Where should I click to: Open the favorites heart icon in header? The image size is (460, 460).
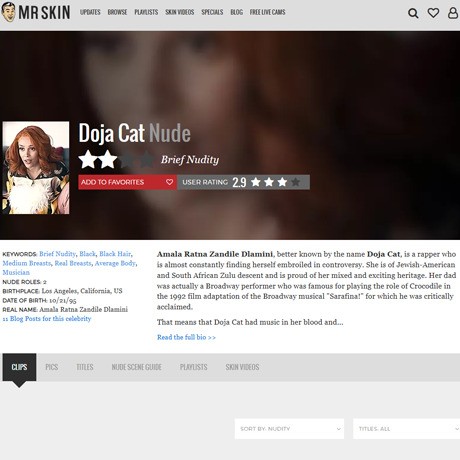433,13
